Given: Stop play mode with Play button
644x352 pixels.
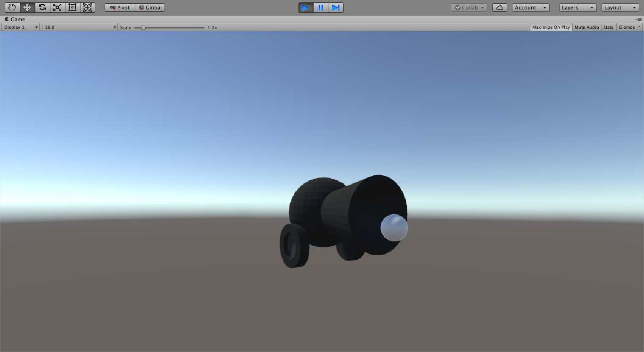Looking at the screenshot, I should point(306,8).
